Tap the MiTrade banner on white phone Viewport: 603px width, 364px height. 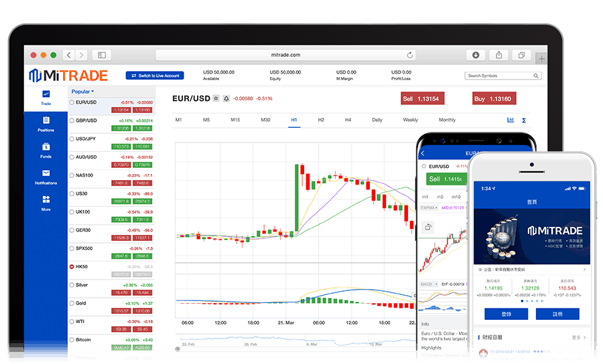[532, 236]
